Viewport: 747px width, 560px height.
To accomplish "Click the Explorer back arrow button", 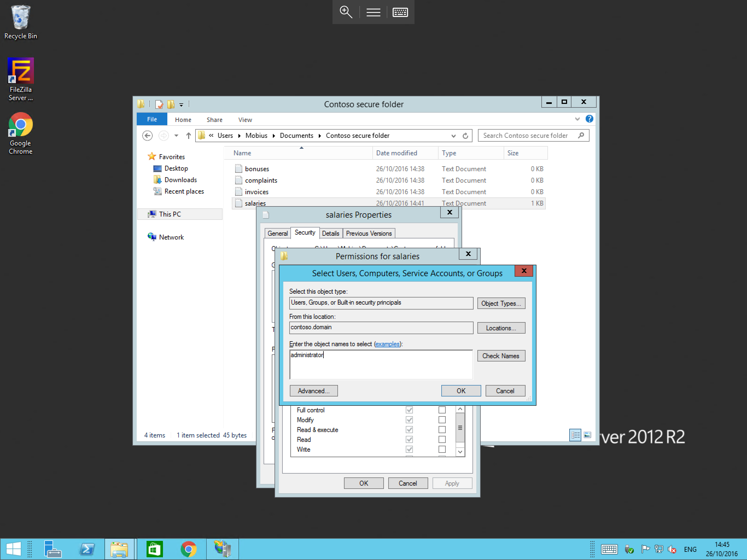I will 147,135.
